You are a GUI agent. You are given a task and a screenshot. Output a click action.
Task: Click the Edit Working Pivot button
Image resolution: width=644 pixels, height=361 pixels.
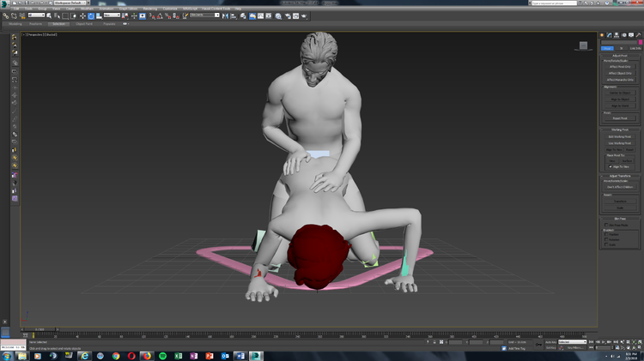(x=620, y=137)
